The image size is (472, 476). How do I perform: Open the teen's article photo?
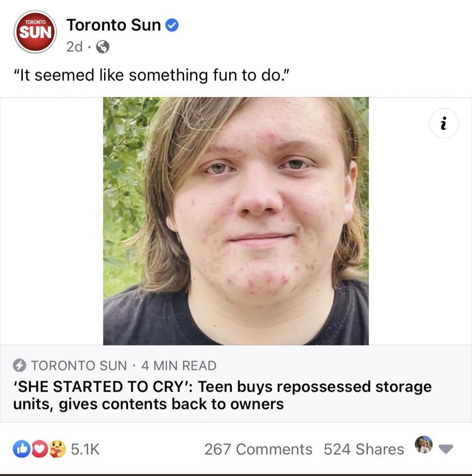[x=236, y=221]
